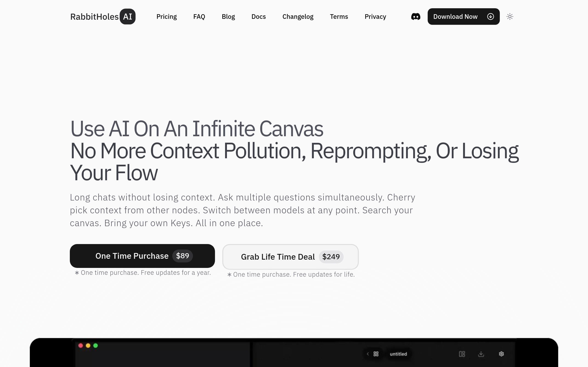The height and width of the screenshot is (367, 588).
Task: Open the Pricing page
Action: click(x=167, y=17)
